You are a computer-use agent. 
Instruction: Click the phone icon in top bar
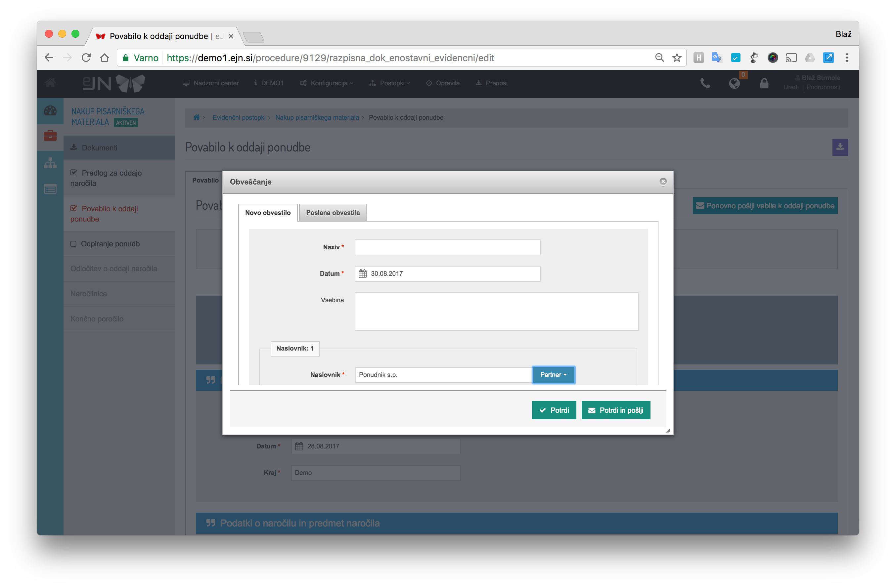(705, 83)
